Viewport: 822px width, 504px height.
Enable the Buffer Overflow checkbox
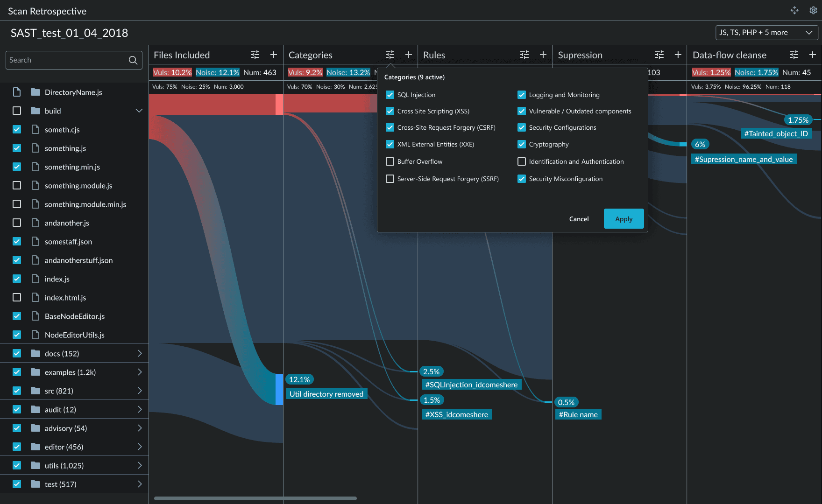pos(390,161)
